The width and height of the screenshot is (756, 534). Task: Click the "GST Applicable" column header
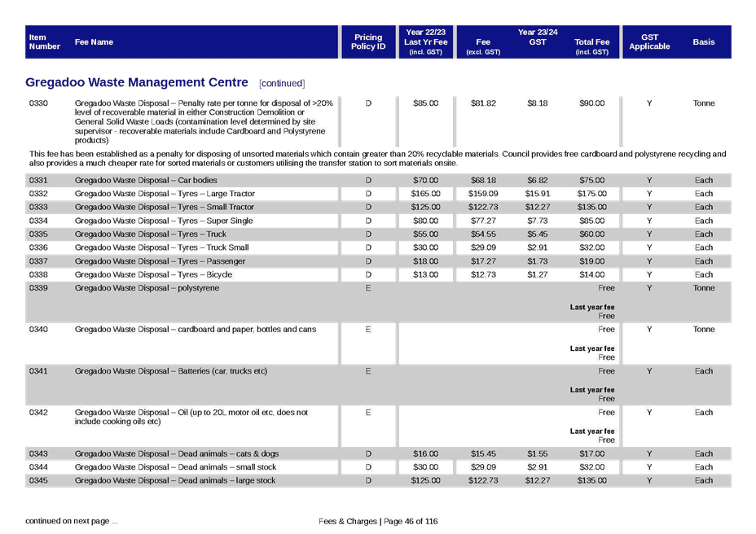[649, 42]
